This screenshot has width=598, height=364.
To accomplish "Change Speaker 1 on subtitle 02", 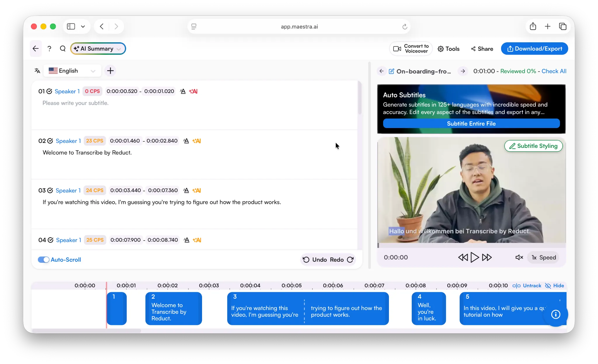I will (x=68, y=141).
